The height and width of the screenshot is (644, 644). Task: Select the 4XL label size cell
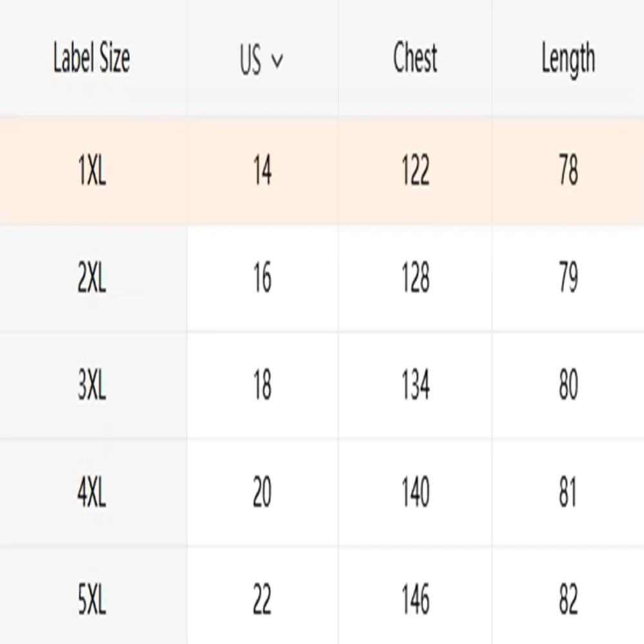tap(91, 493)
